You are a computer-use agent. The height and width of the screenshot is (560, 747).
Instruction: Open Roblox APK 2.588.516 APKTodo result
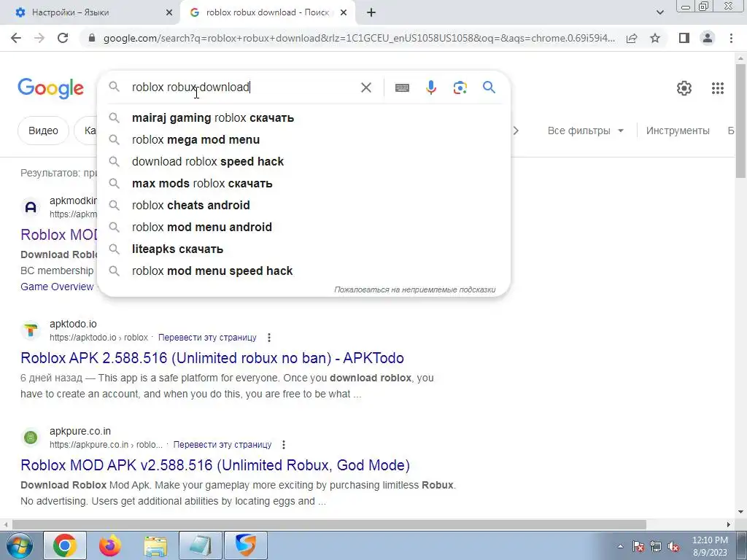pyautogui.click(x=212, y=358)
